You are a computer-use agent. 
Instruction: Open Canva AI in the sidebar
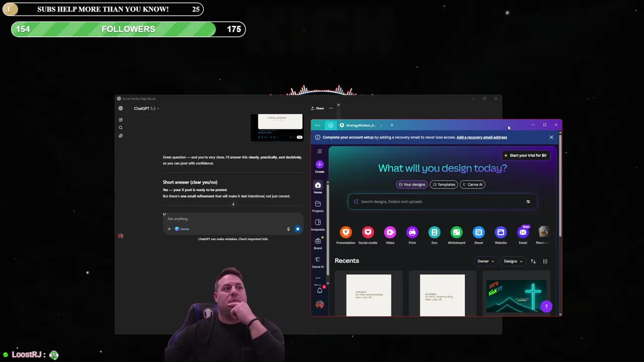pos(318,262)
